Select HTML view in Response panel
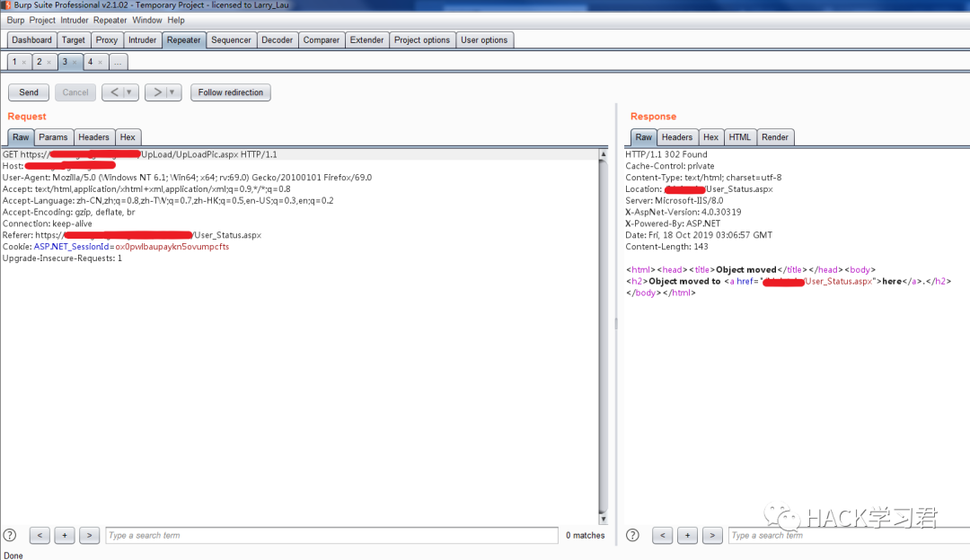The width and height of the screenshot is (970, 560). (x=739, y=137)
